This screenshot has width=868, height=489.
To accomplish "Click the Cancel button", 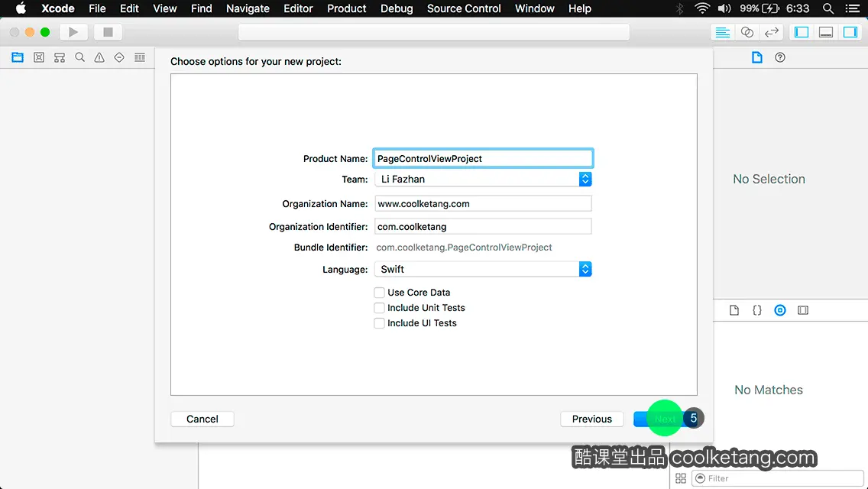I will click(x=202, y=419).
